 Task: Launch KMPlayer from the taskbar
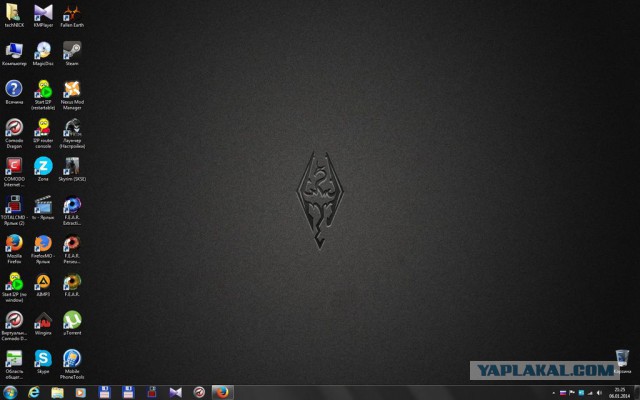(176, 392)
